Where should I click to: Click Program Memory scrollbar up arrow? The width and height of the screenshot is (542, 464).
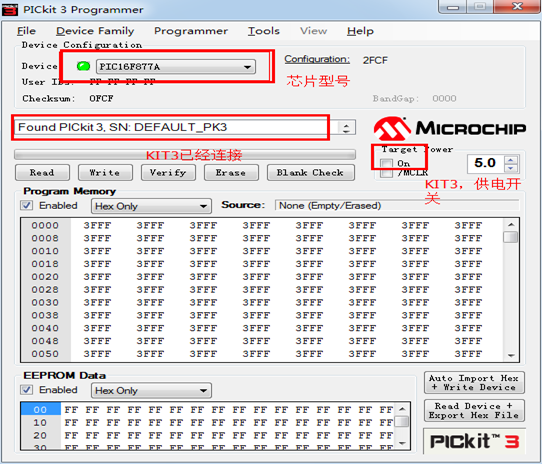(x=511, y=225)
